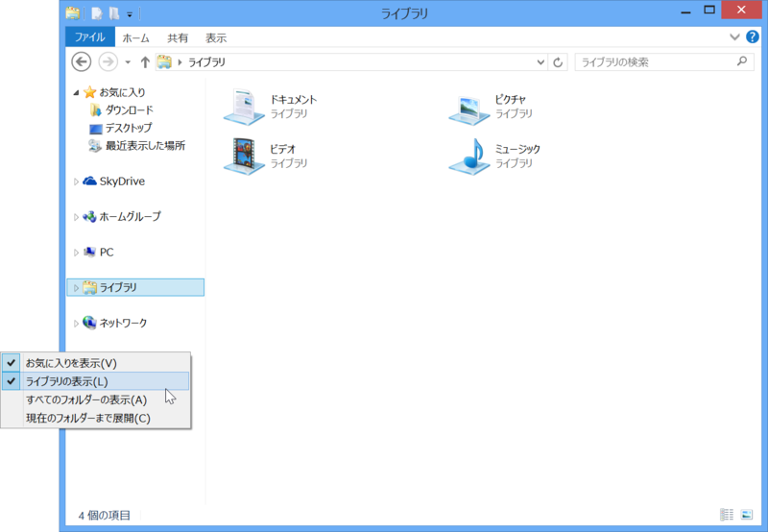This screenshot has width=768, height=532.
Task: Open the ピクチャ library icon
Action: click(468, 109)
